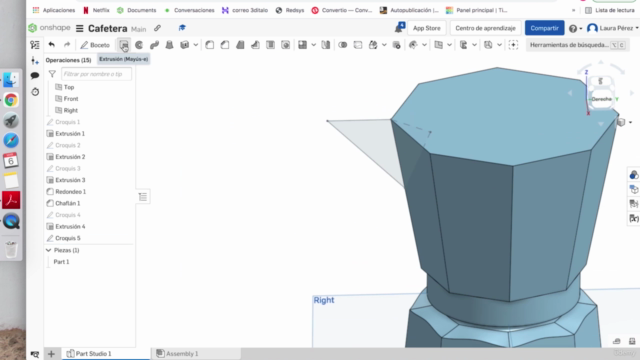Select the Thicken tool icon
This screenshot has width=640, height=360.
184,45
